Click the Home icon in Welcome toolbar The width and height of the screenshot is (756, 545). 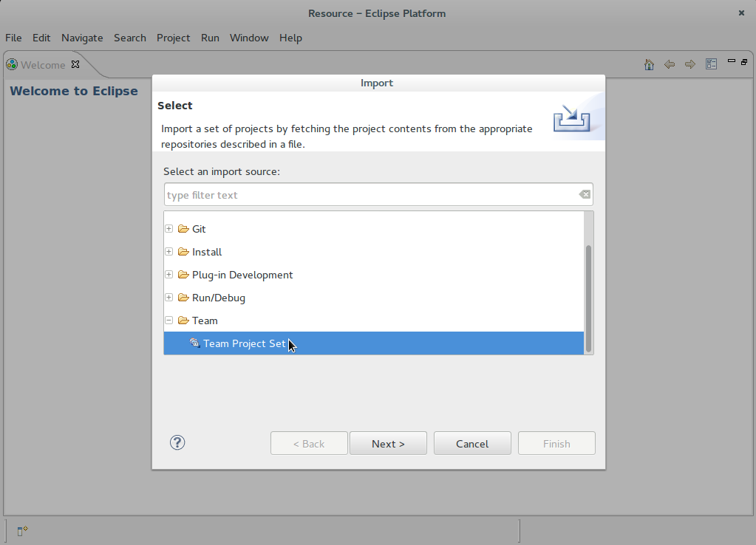pos(649,64)
